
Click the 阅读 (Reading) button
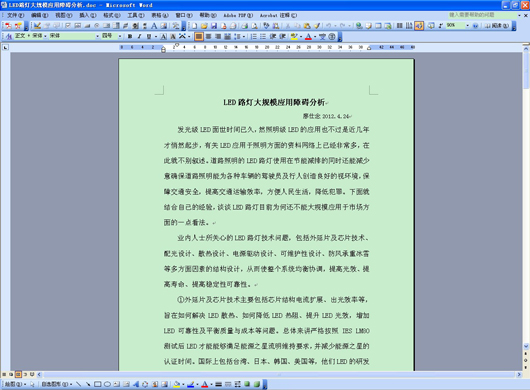[x=497, y=26]
